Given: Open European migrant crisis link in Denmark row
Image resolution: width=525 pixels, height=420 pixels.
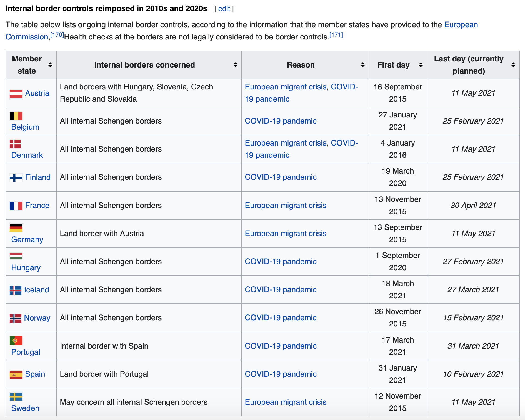Looking at the screenshot, I should coord(286,143).
